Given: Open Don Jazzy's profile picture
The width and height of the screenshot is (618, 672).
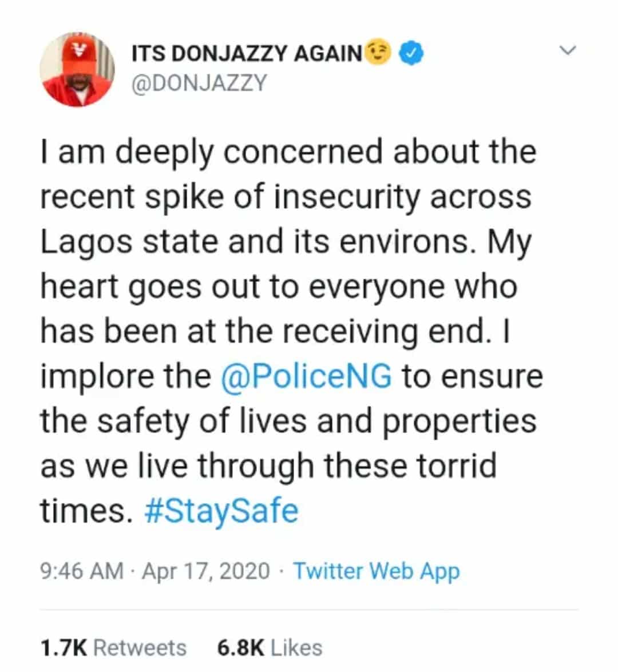Looking at the screenshot, I should (x=77, y=69).
